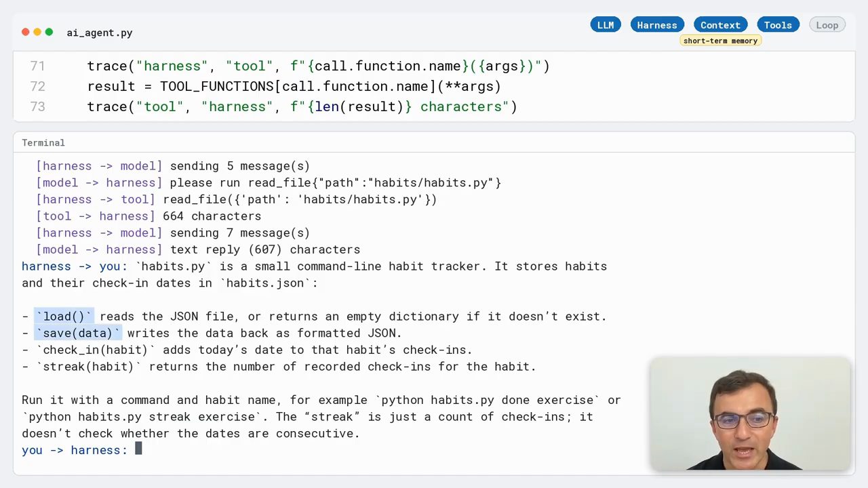Click the highlighted `load()` text
Screen dimensions: 868x488
point(64,317)
